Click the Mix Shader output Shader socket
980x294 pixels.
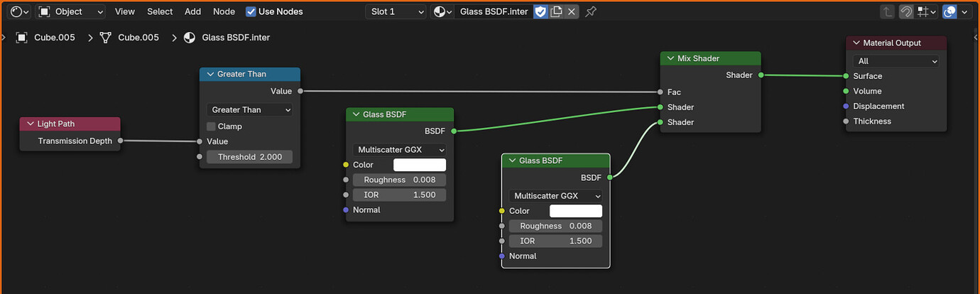tap(761, 75)
